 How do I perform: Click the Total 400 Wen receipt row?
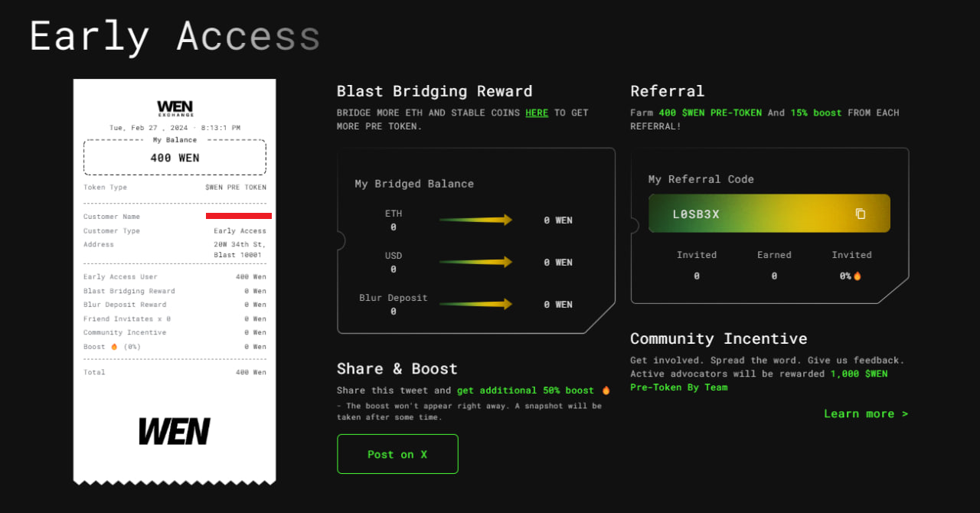pyautogui.click(x=175, y=372)
